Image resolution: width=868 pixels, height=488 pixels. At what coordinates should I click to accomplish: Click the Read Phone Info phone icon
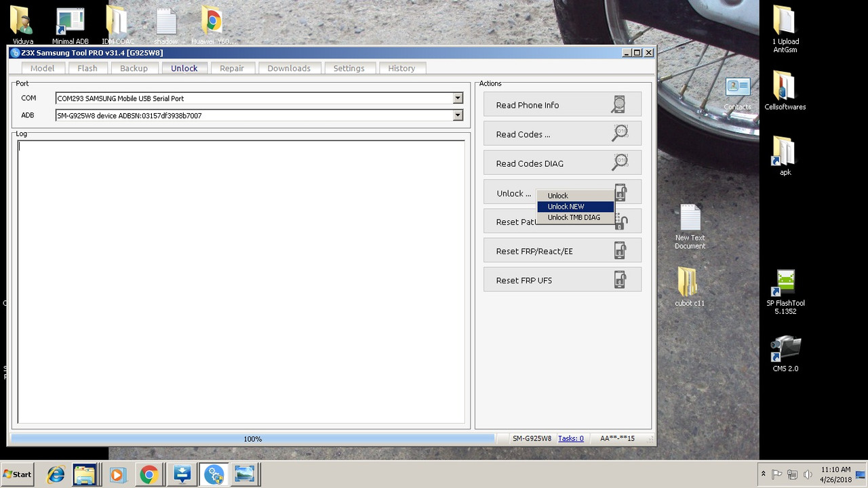point(618,105)
